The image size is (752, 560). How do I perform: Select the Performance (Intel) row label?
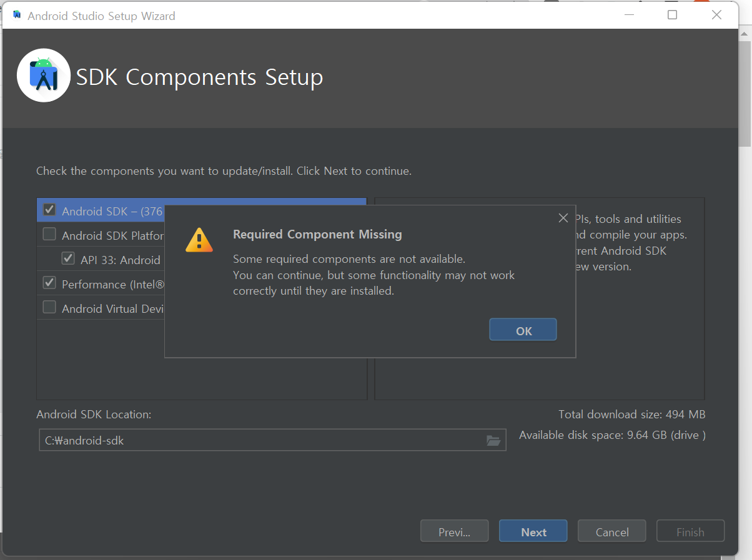point(113,284)
